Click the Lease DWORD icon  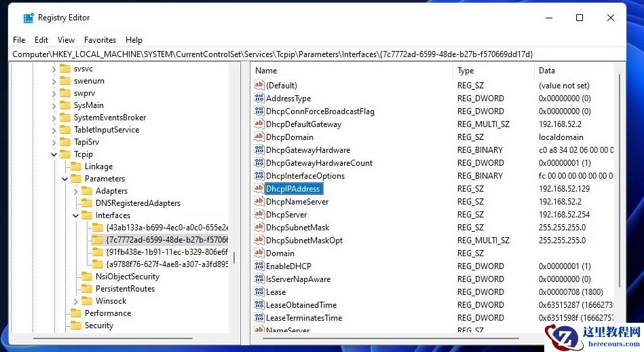pyautogui.click(x=259, y=292)
